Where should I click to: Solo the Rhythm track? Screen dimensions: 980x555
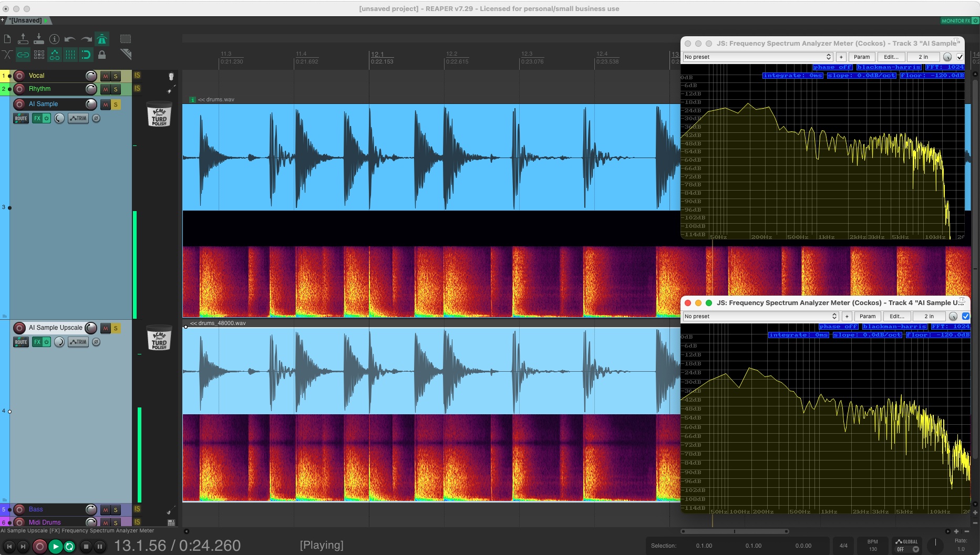click(116, 89)
